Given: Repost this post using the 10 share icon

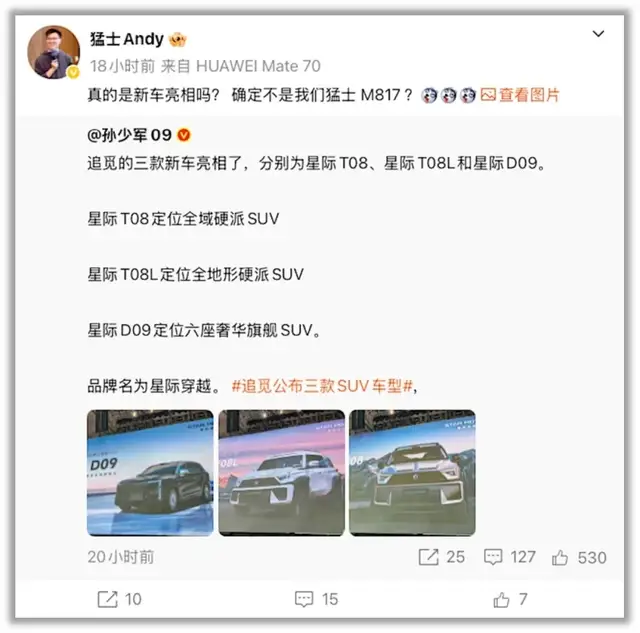Looking at the screenshot, I should coord(107,599).
